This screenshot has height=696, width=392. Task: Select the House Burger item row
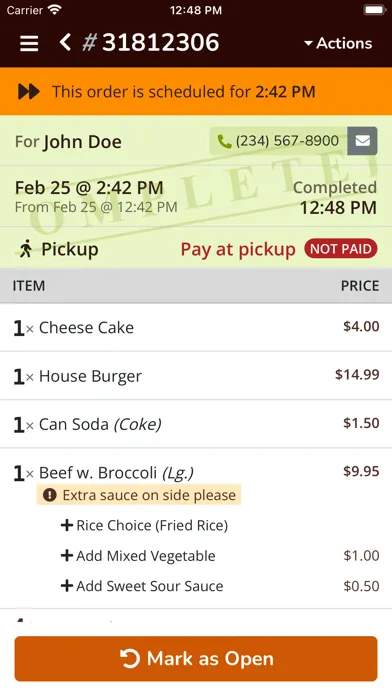(196, 376)
